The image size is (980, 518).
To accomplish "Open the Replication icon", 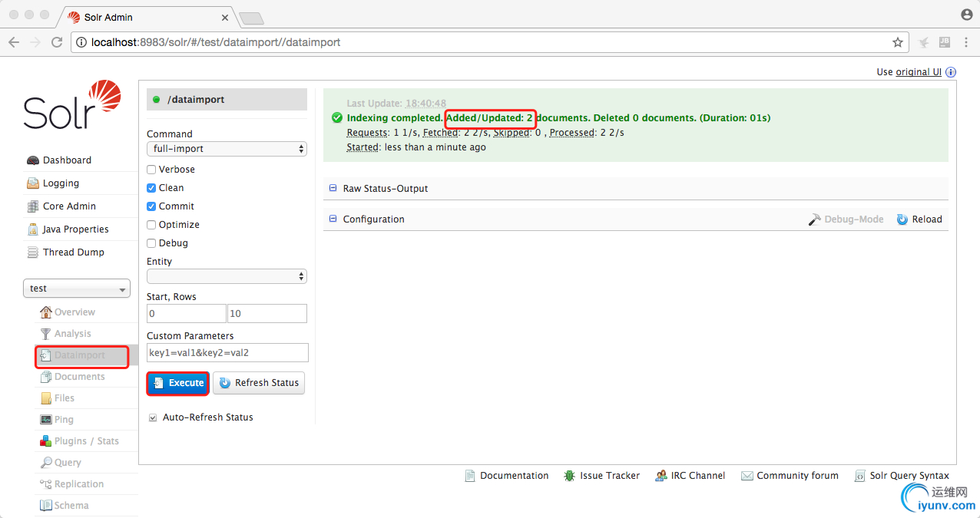I will 46,484.
